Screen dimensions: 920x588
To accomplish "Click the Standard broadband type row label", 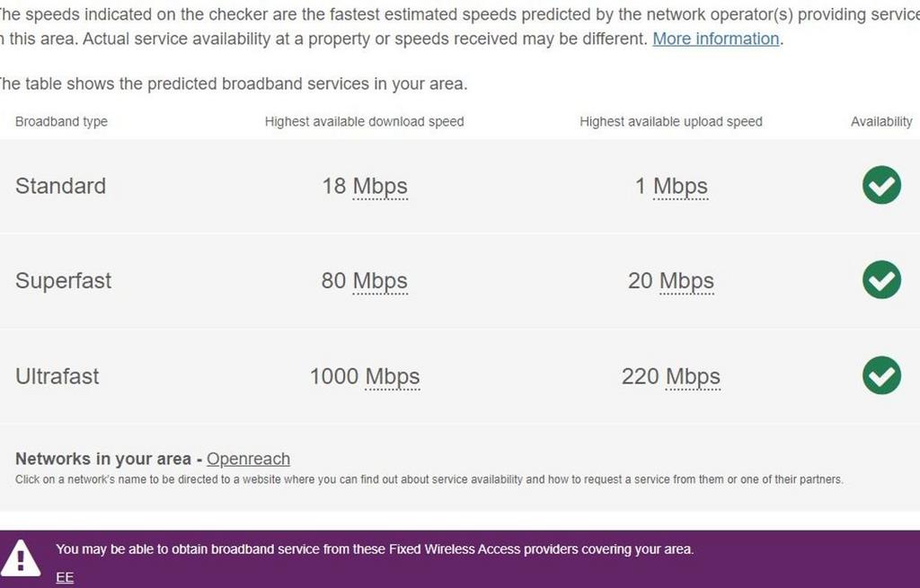I will (60, 187).
